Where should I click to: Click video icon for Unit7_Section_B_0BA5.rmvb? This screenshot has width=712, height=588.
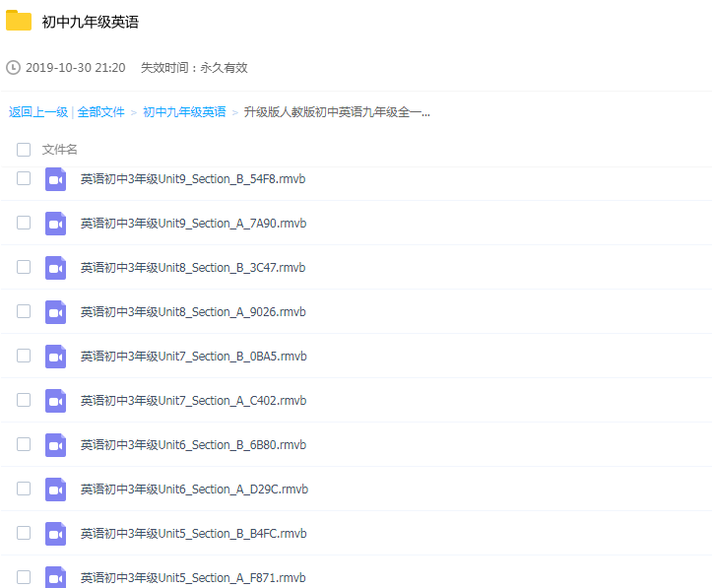coord(55,357)
